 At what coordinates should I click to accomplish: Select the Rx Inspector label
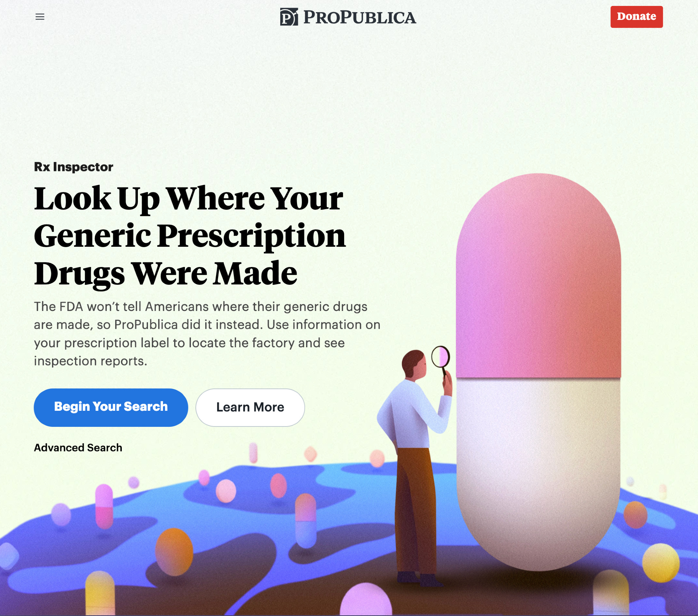(74, 167)
